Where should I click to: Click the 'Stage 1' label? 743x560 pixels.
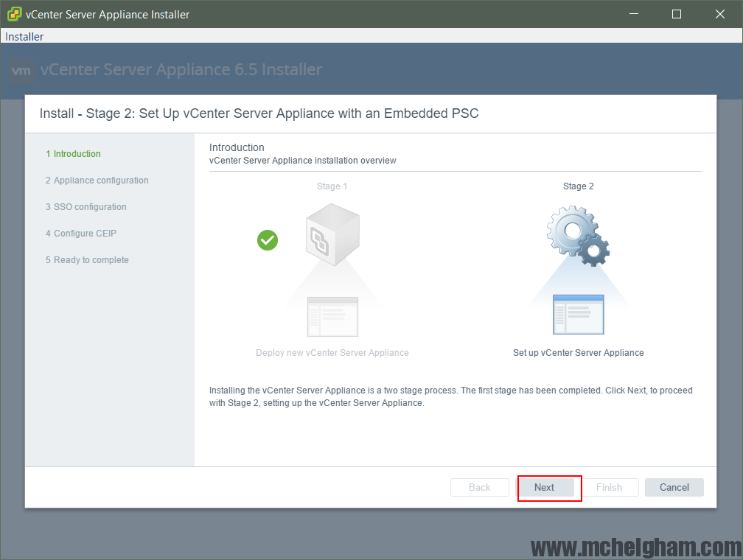332,186
